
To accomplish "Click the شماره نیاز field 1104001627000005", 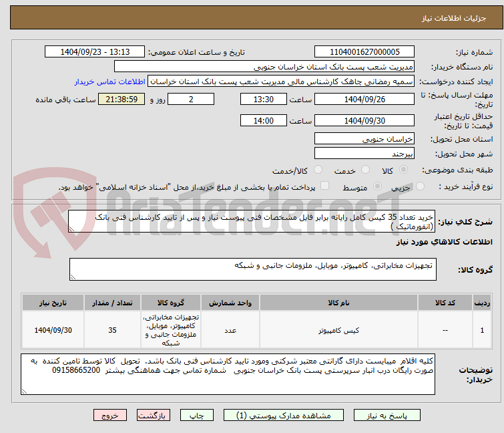I will click(x=364, y=51).
